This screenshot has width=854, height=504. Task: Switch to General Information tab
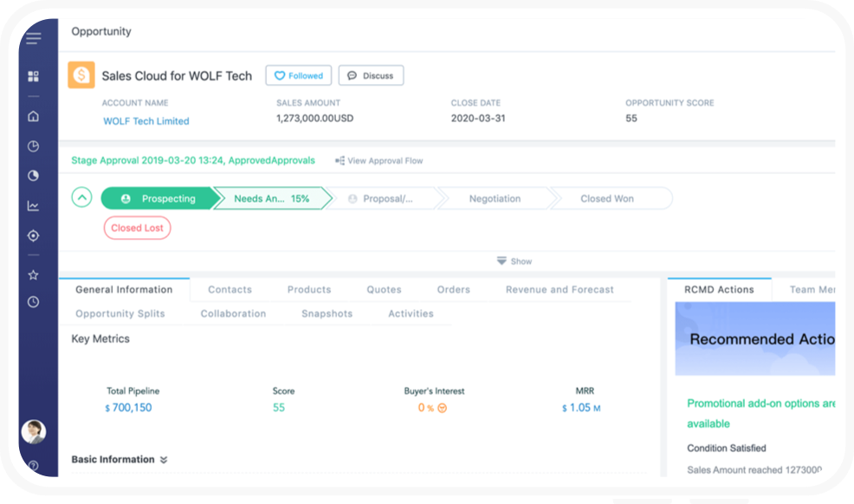coord(124,289)
